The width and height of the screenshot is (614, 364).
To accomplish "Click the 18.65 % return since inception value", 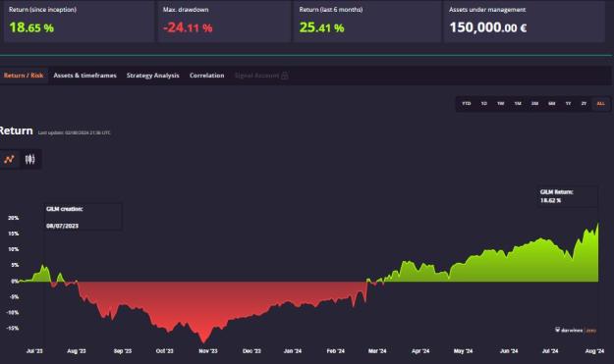I will [31, 27].
